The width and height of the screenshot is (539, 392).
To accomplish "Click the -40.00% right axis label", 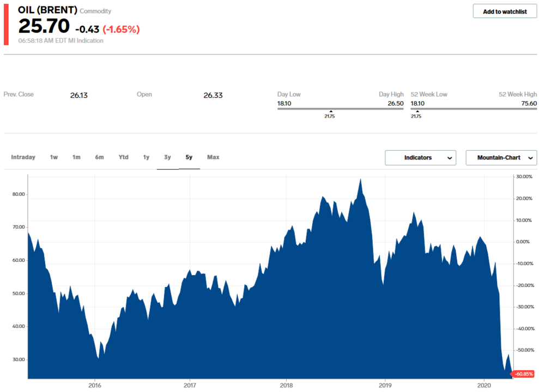I will pyautogui.click(x=525, y=329).
